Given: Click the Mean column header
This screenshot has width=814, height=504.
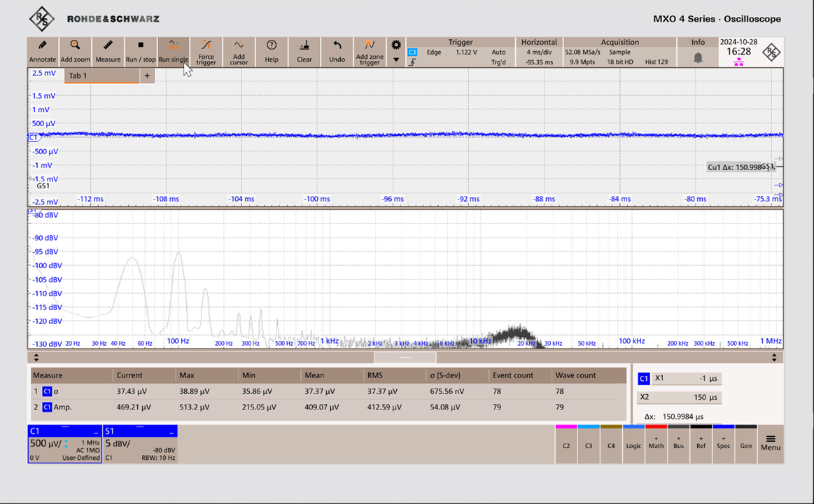Looking at the screenshot, I should tap(314, 375).
